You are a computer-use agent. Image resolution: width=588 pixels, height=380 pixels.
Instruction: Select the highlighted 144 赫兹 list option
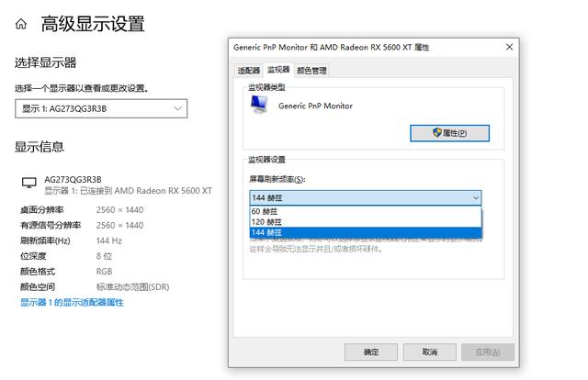point(366,232)
